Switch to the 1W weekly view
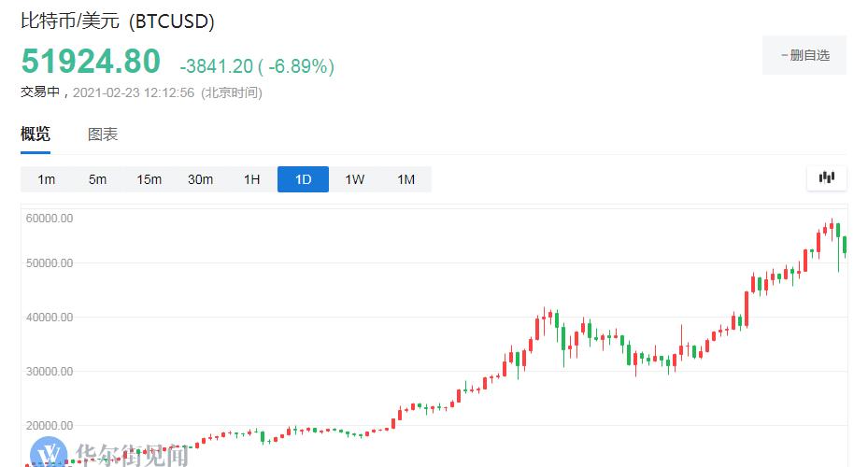 point(354,179)
